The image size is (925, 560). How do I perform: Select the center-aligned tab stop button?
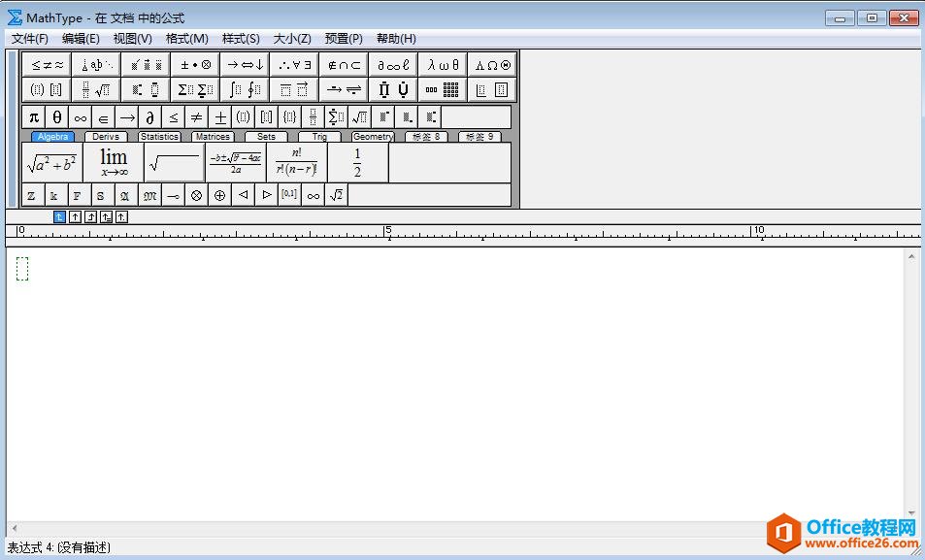pyautogui.click(x=75, y=217)
